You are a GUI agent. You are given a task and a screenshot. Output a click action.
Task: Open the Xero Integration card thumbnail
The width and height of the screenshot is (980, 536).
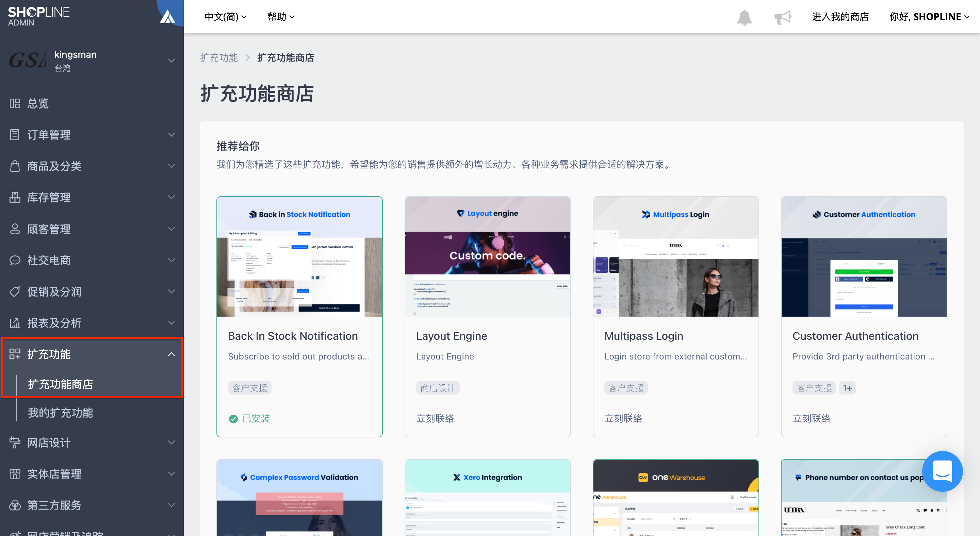[487, 498]
